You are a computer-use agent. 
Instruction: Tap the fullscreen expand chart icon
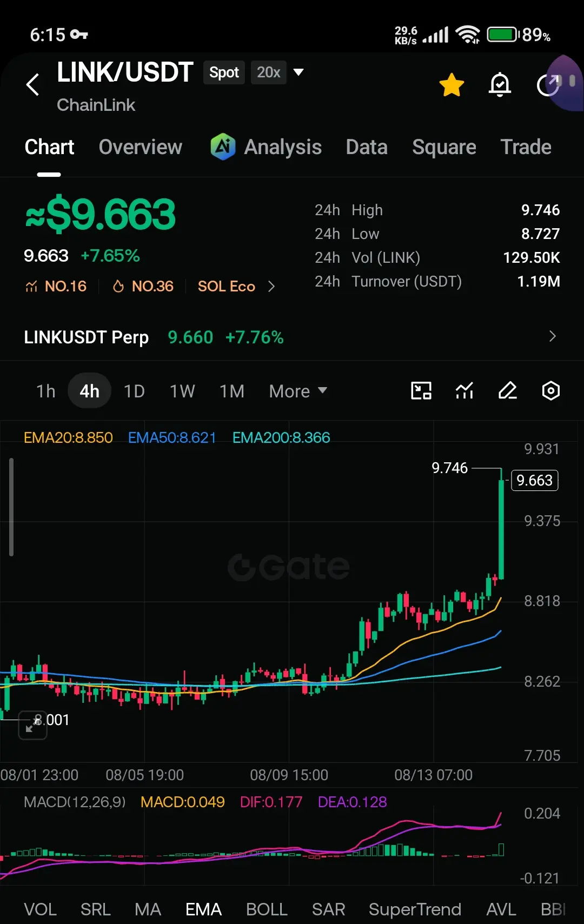(32, 725)
